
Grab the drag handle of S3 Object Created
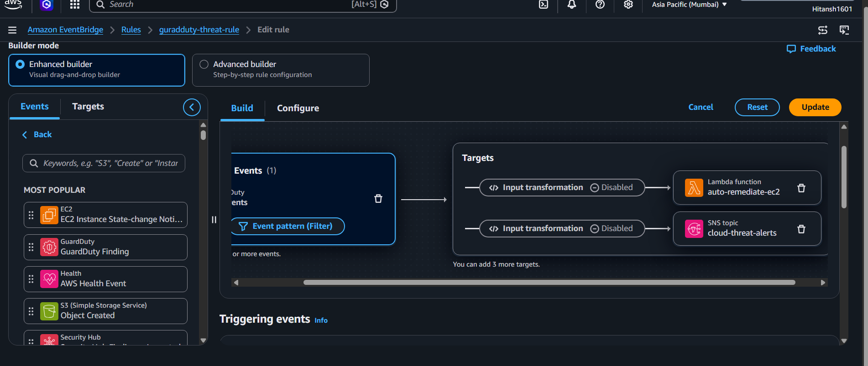pyautogui.click(x=31, y=311)
